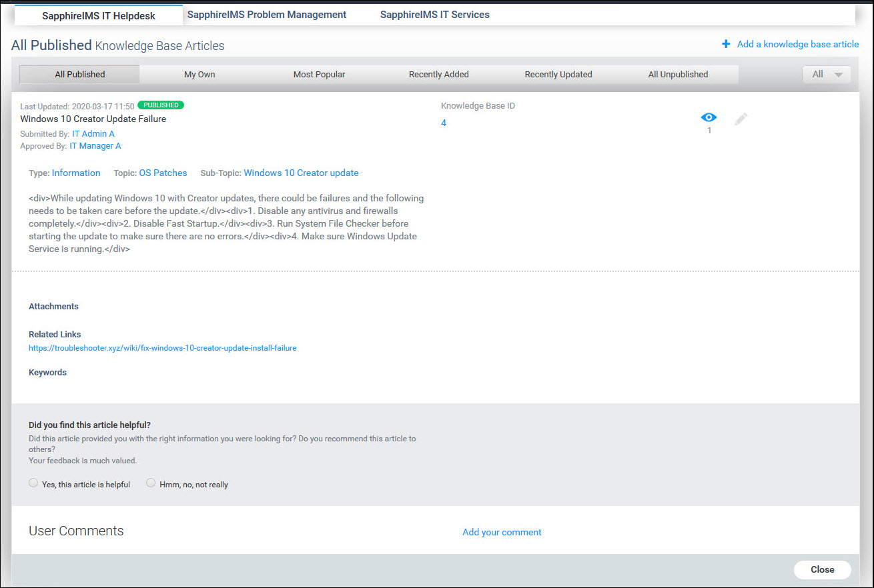874x588 pixels.
Task: Click the plus icon beside Add article
Action: [x=726, y=44]
